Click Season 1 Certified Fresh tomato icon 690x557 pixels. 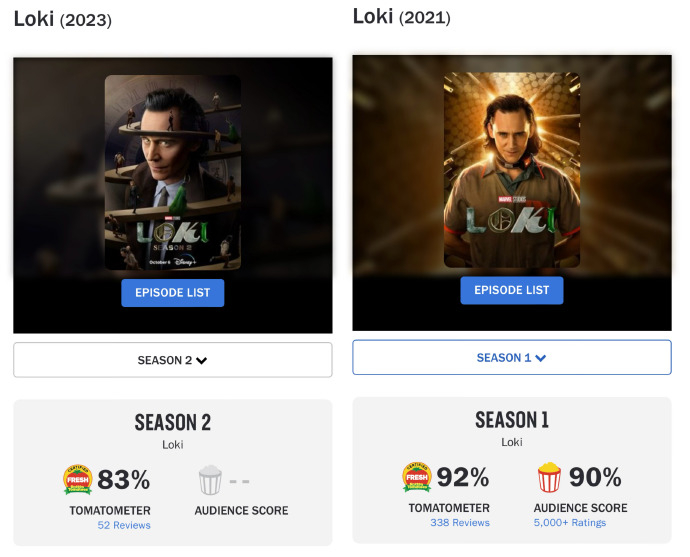[416, 478]
